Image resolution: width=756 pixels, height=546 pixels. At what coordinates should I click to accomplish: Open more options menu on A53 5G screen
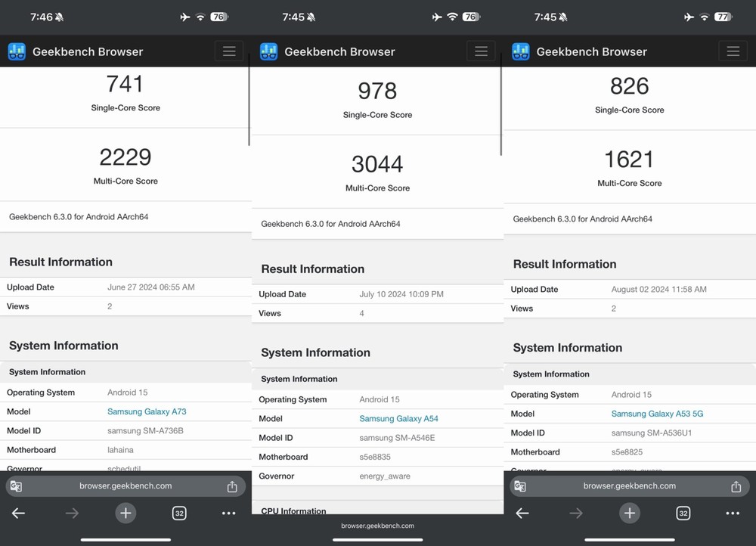pyautogui.click(x=733, y=513)
